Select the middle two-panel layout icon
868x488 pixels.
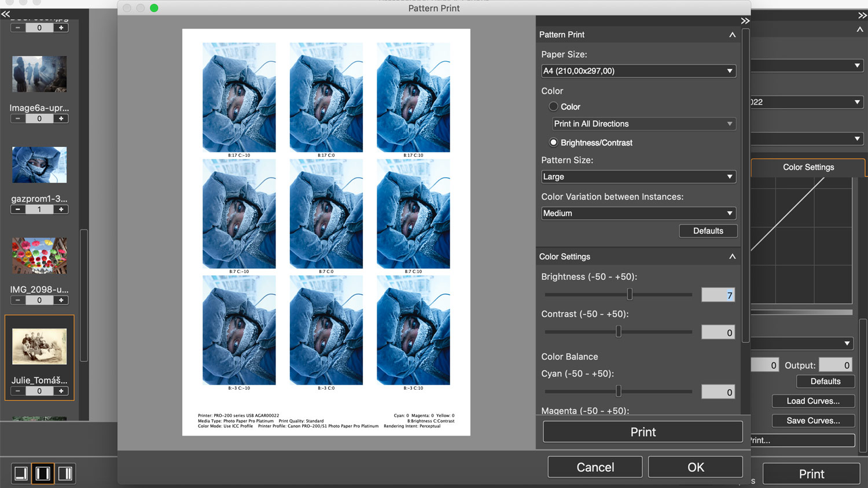click(43, 474)
